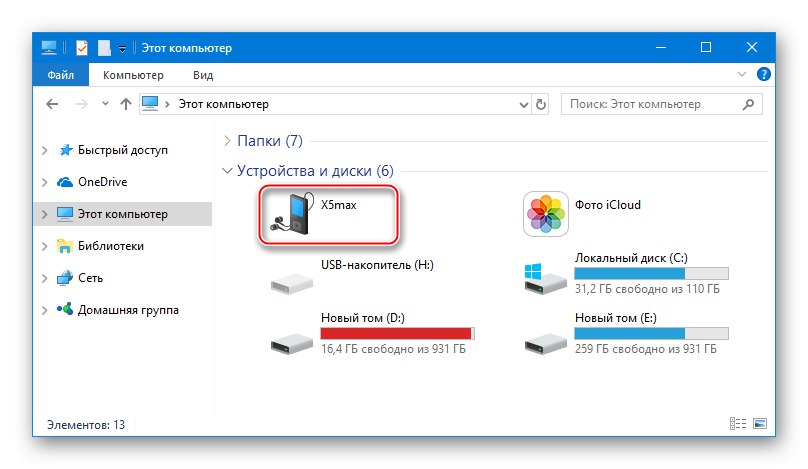
Task: Open Новый том (E:) drive icon
Action: click(546, 344)
